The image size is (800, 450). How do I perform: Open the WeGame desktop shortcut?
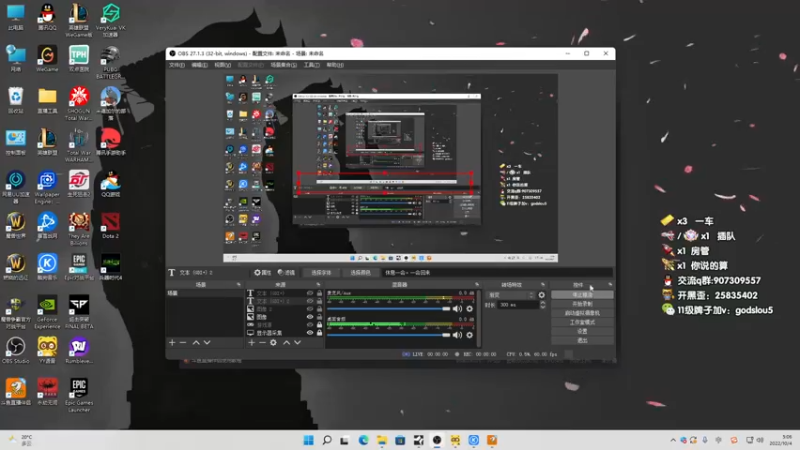point(47,58)
